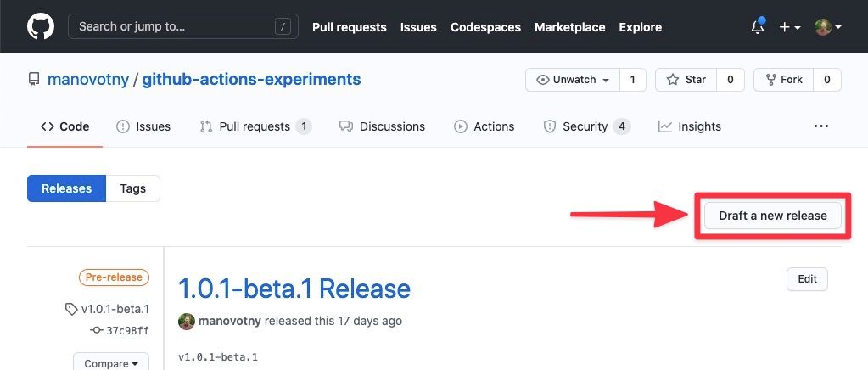Viewport: 868px width, 370px height.
Task: Open the 1.0.1-beta.1 Release title
Action: [x=294, y=289]
